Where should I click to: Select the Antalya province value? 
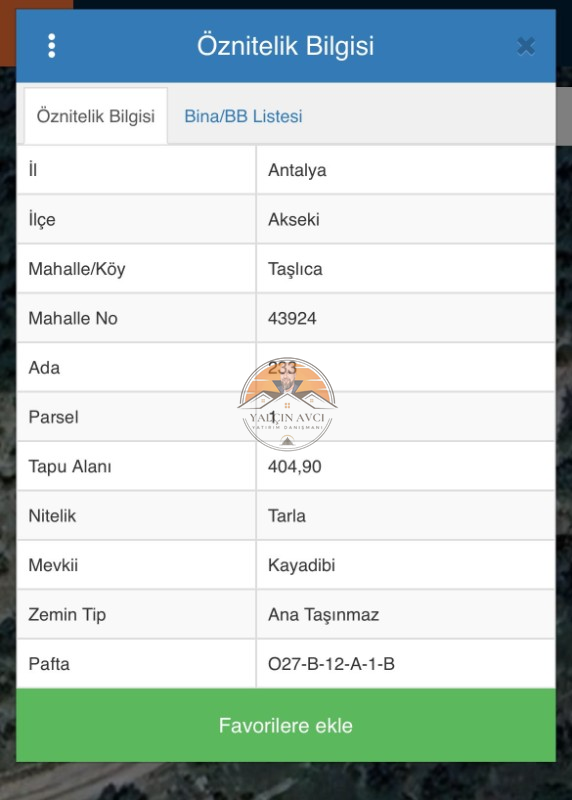tap(297, 170)
